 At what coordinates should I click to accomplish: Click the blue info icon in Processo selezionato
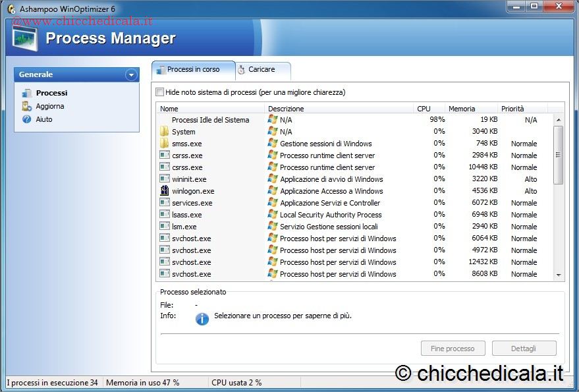[x=202, y=318]
